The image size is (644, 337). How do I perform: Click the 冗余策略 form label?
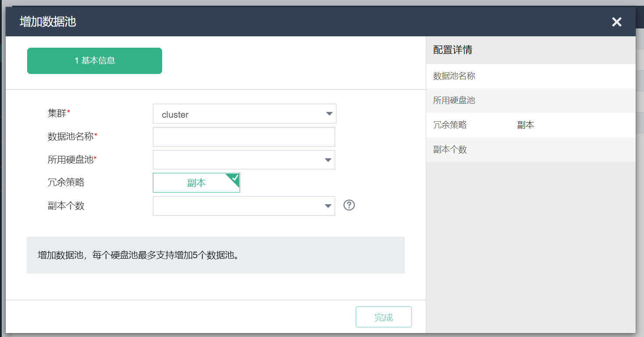pos(66,183)
